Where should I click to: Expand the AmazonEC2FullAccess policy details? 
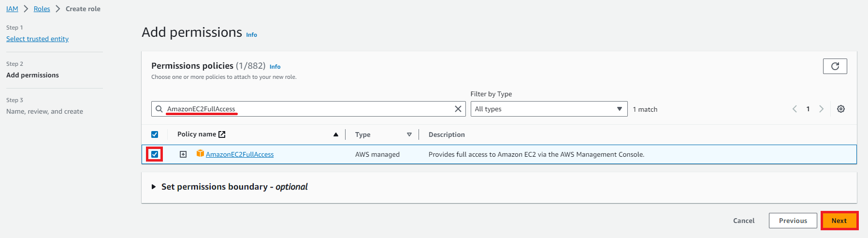(x=183, y=154)
